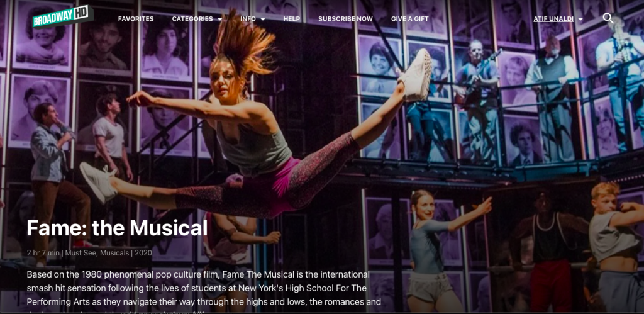Click Subscribe Now
Image resolution: width=644 pixels, height=314 pixels.
345,19
